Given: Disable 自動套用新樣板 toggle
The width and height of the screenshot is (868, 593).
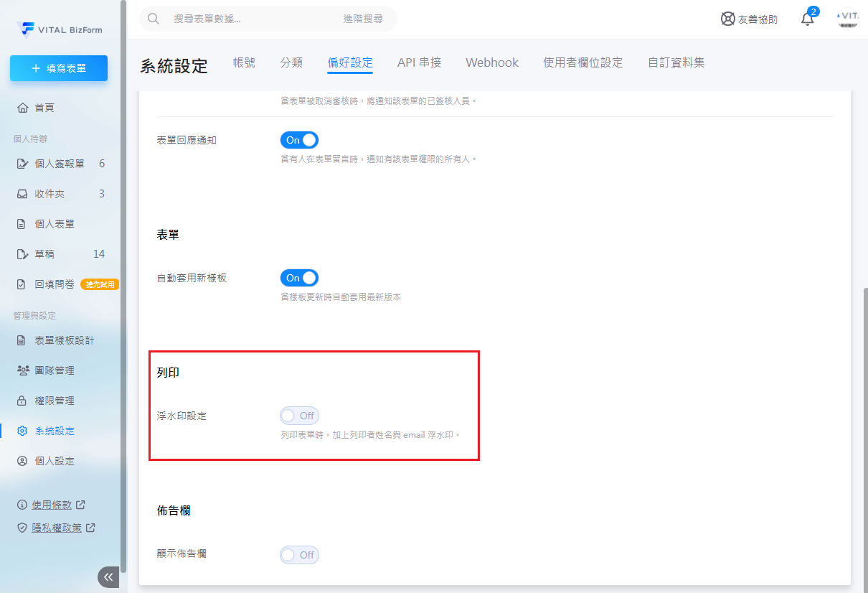Looking at the screenshot, I should click(299, 278).
